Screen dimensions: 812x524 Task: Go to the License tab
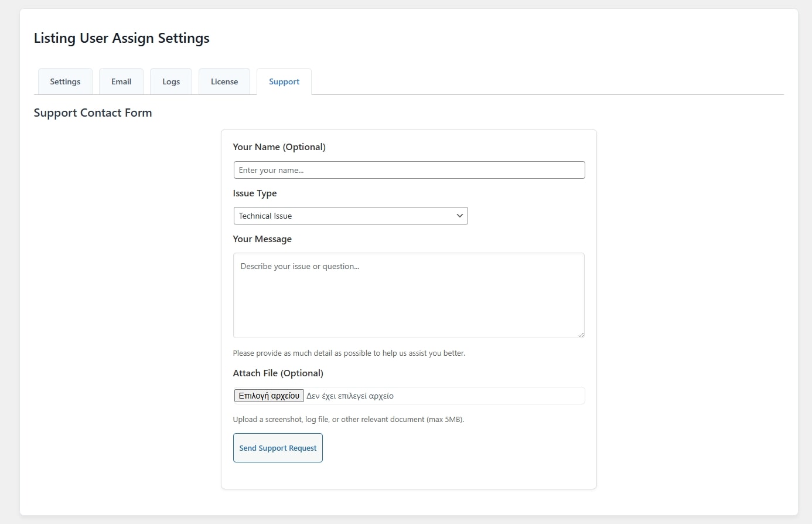[x=224, y=81]
